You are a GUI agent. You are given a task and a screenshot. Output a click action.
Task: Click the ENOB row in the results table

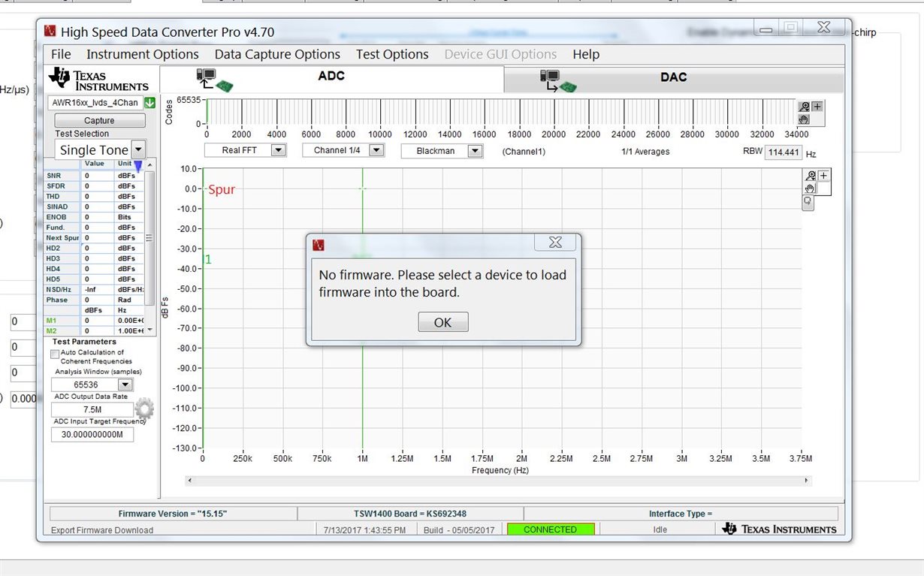click(94, 217)
